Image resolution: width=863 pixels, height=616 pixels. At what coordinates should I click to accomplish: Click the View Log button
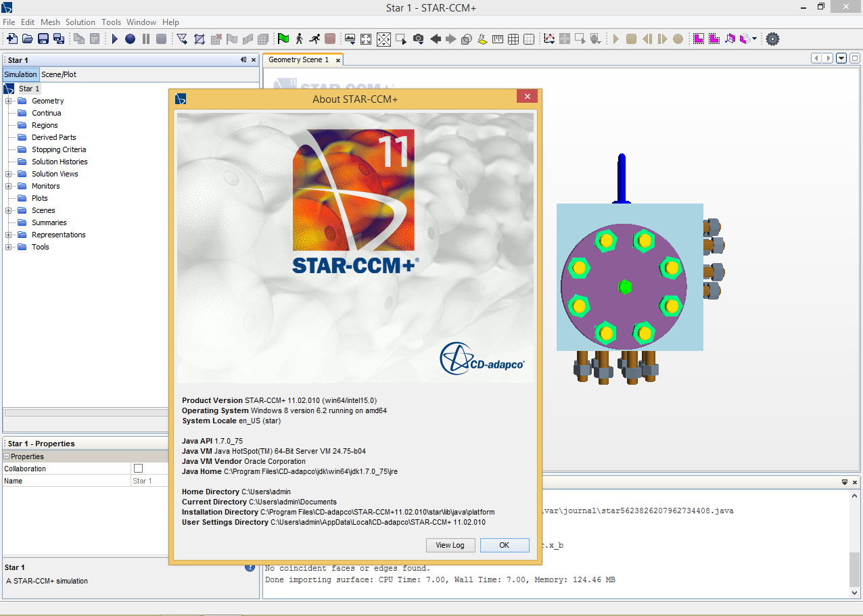pyautogui.click(x=450, y=545)
